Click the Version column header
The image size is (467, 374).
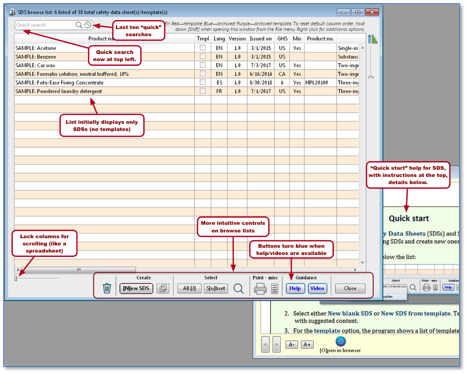tap(237, 39)
